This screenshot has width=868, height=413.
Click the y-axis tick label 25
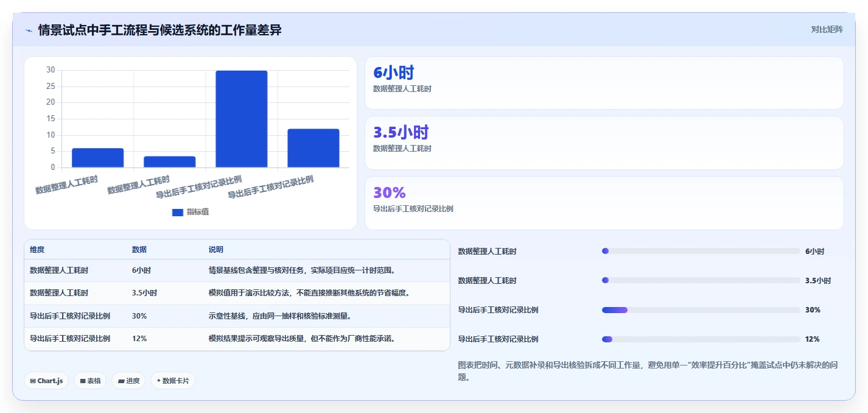click(51, 86)
